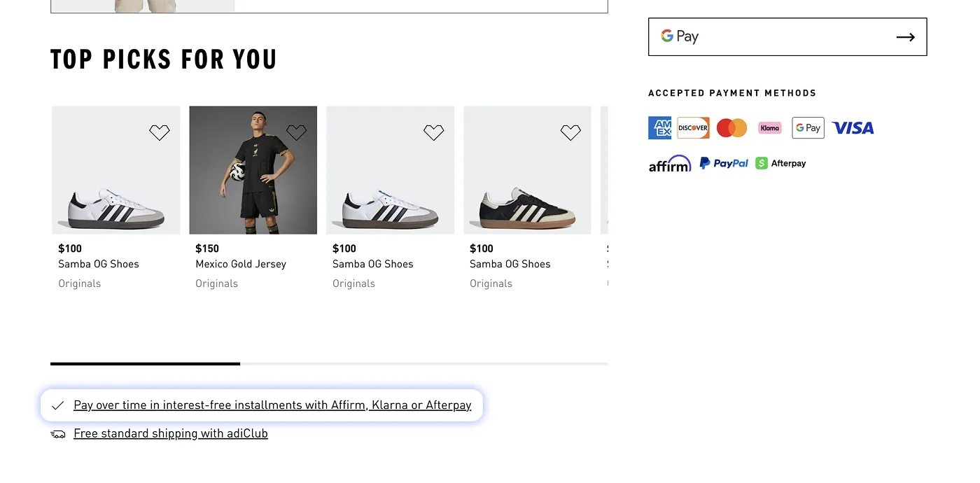Click the Mastercard payment method icon
The image size is (980, 483).
pos(731,127)
